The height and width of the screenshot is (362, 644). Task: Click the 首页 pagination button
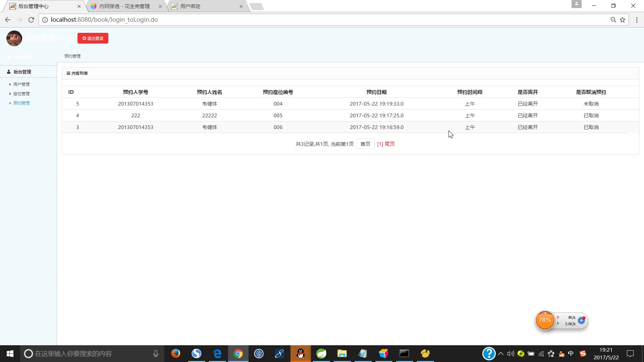point(365,144)
